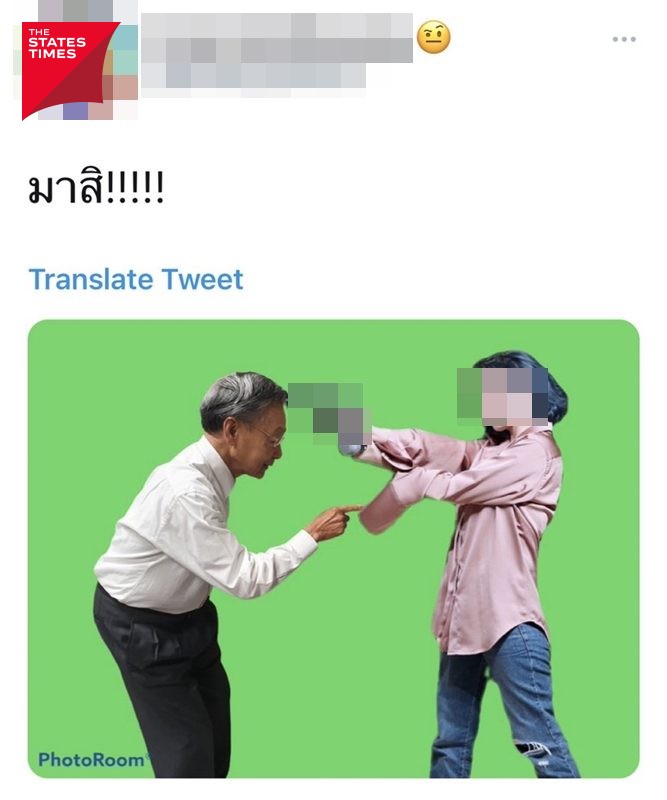Click the blurred display name of the author
The width and height of the screenshot is (667, 800).
pos(277,38)
